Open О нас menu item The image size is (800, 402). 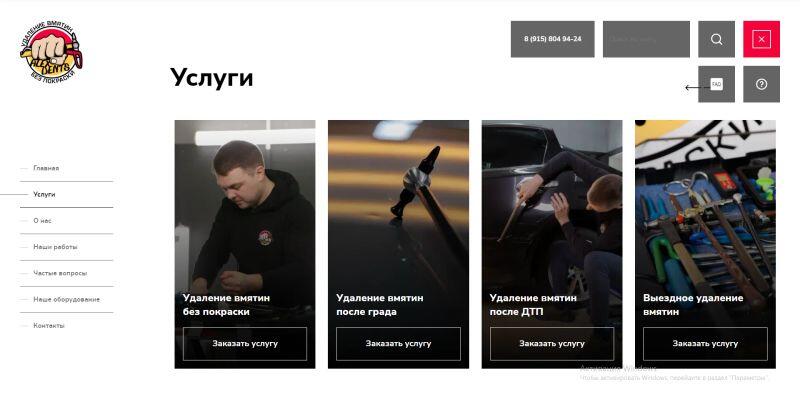pyautogui.click(x=42, y=221)
